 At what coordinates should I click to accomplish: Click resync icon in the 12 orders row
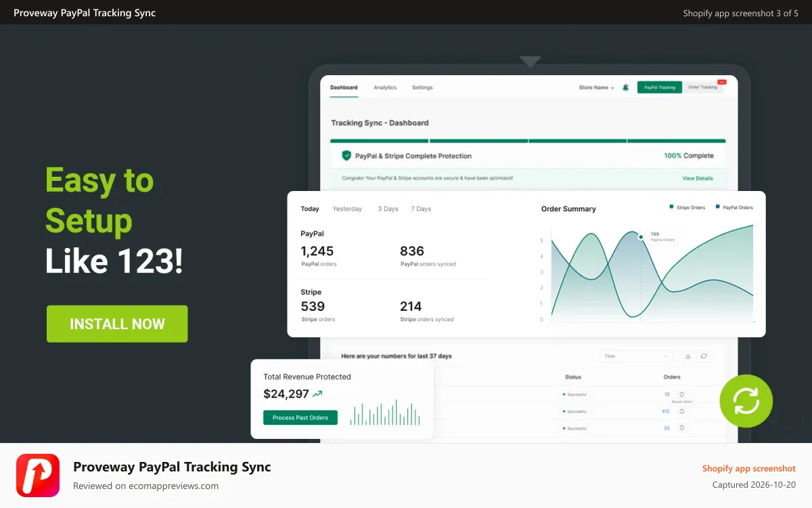tap(681, 394)
